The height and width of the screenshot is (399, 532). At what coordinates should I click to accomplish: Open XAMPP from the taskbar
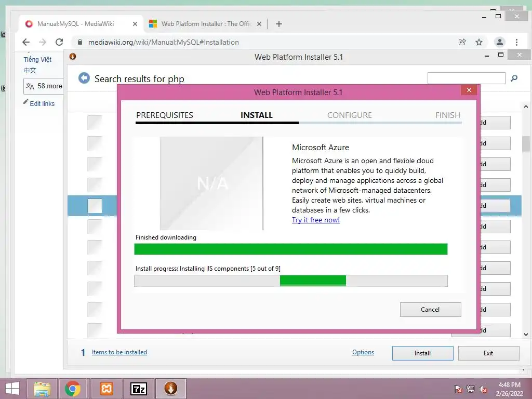coord(106,389)
